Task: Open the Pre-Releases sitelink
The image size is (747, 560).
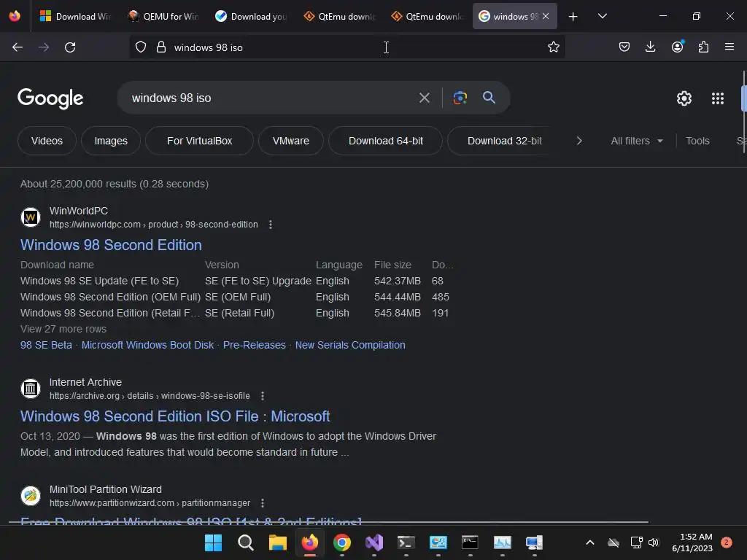Action: pyautogui.click(x=255, y=345)
